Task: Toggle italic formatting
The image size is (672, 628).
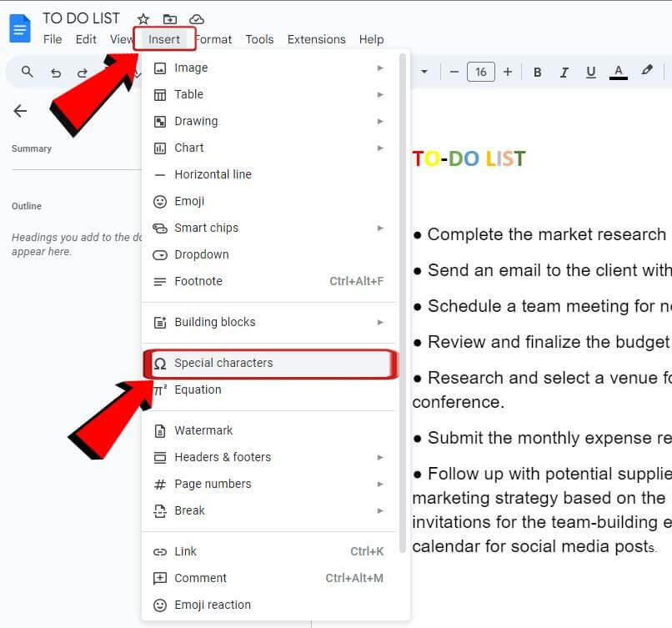Action: click(x=564, y=72)
